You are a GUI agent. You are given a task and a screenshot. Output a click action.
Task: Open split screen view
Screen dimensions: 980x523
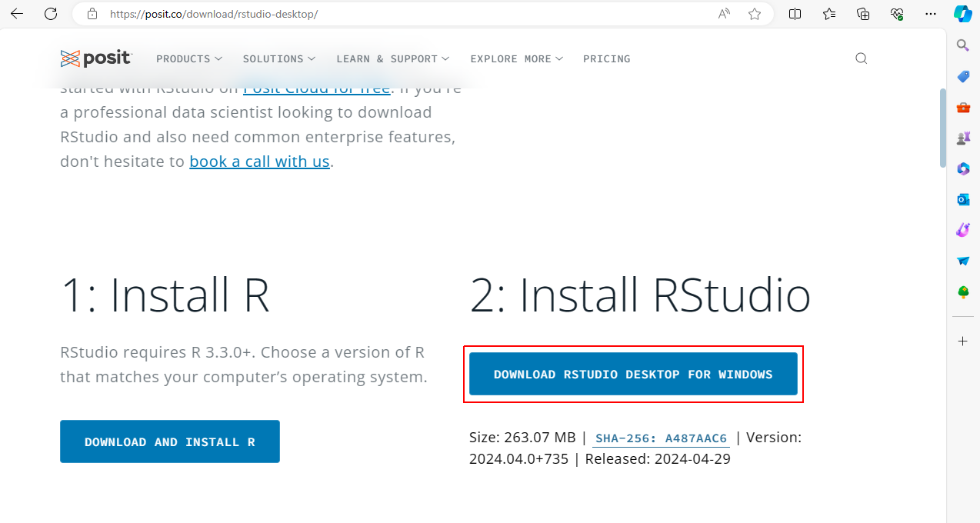(795, 14)
